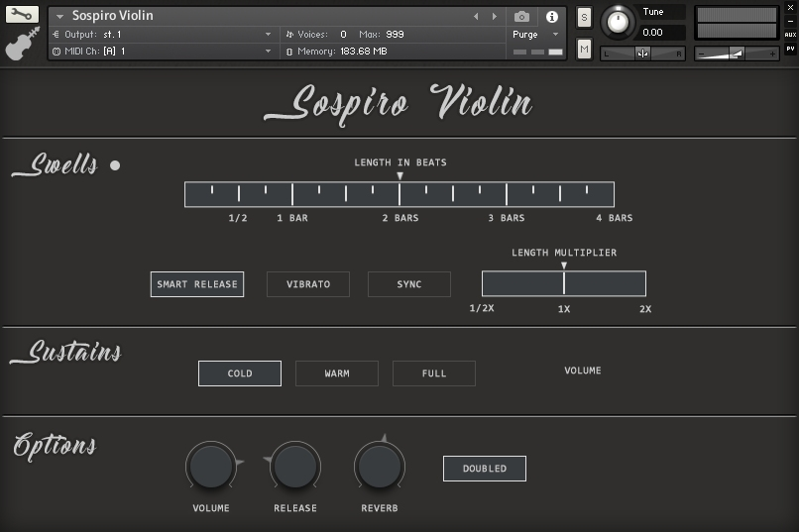Toggle the Swells on/off dot
799x532 pixels.
tap(115, 165)
